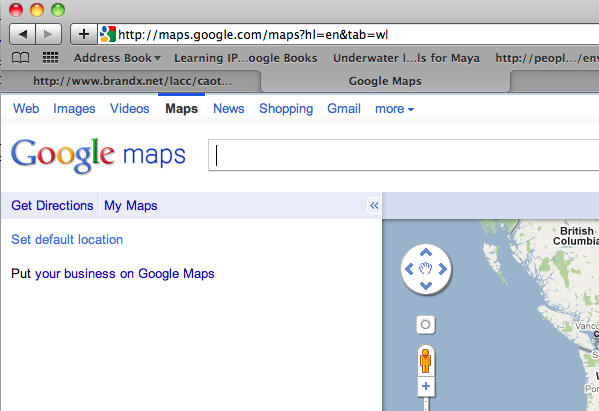Open Learning IP...oogle Books bookmark
The width and height of the screenshot is (599, 411).
click(x=246, y=58)
